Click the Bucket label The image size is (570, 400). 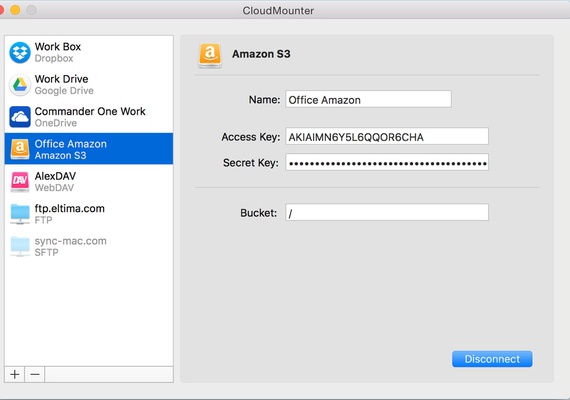258,213
